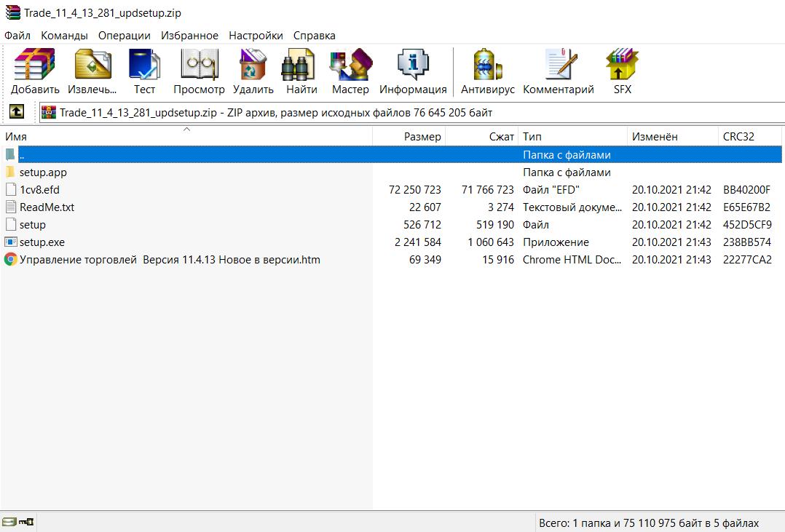Launch the Мастер (Wizard) tool
The height and width of the screenshot is (532, 785).
350,71
